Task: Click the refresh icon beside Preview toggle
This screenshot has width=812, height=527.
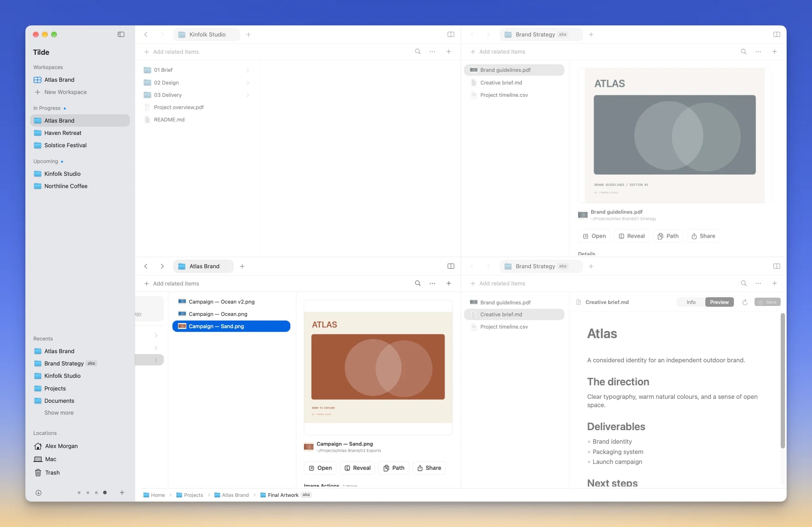Action: (745, 302)
